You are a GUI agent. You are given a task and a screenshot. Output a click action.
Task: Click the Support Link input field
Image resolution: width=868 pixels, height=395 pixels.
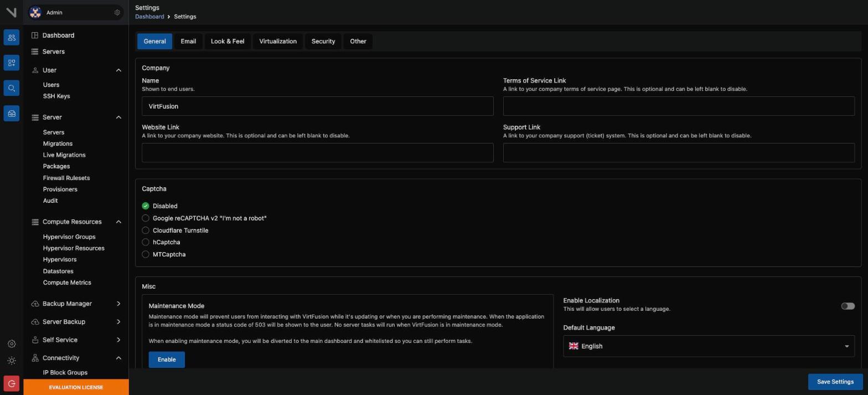(x=679, y=153)
